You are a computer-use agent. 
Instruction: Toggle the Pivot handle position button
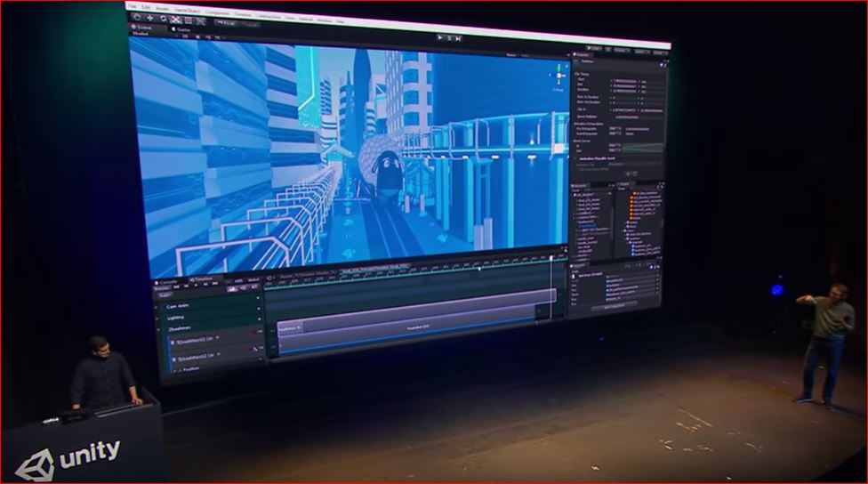(x=226, y=23)
